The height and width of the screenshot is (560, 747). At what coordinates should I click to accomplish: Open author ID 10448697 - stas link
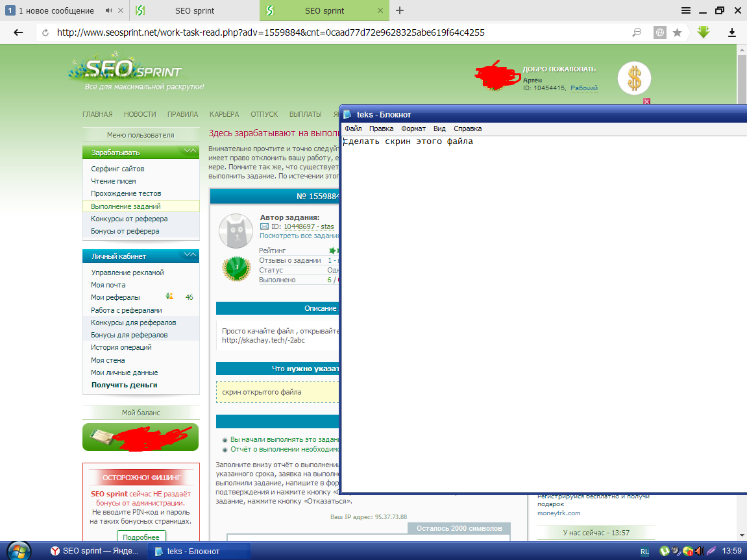(309, 226)
